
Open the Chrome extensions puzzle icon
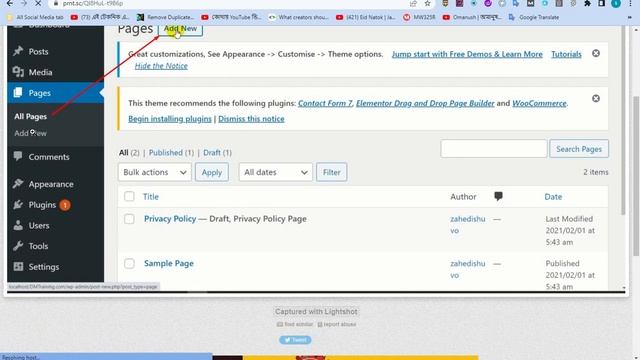click(x=587, y=3)
